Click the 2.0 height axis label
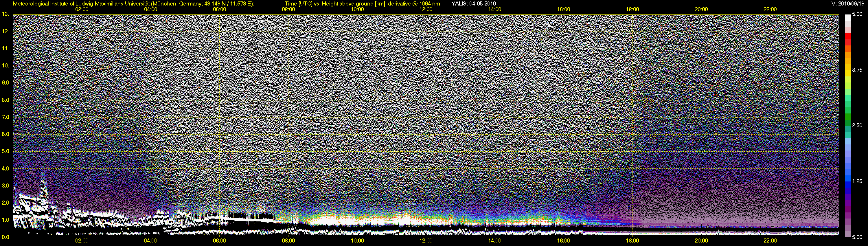 5,203
